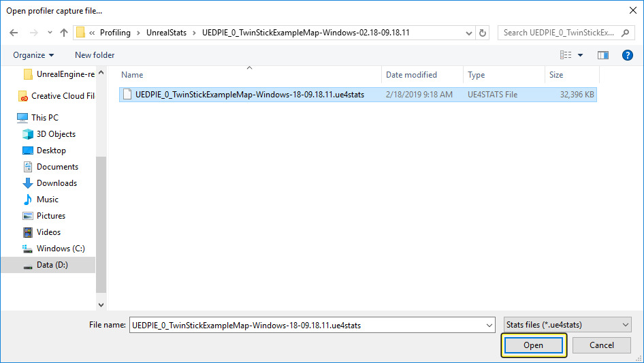
Task: Click the Desktop folder icon
Action: (x=28, y=151)
